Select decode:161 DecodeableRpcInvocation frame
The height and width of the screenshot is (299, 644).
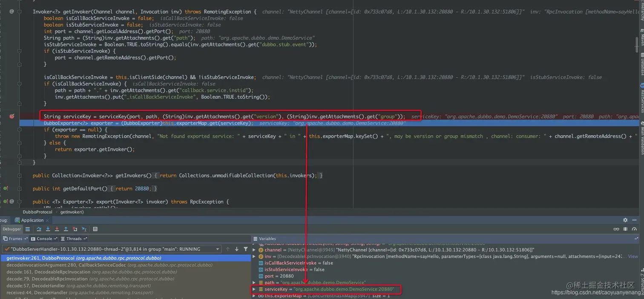(x=126, y=272)
